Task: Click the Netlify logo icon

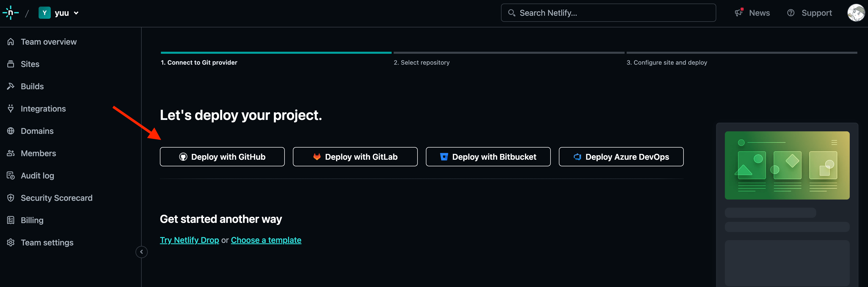Action: point(10,13)
